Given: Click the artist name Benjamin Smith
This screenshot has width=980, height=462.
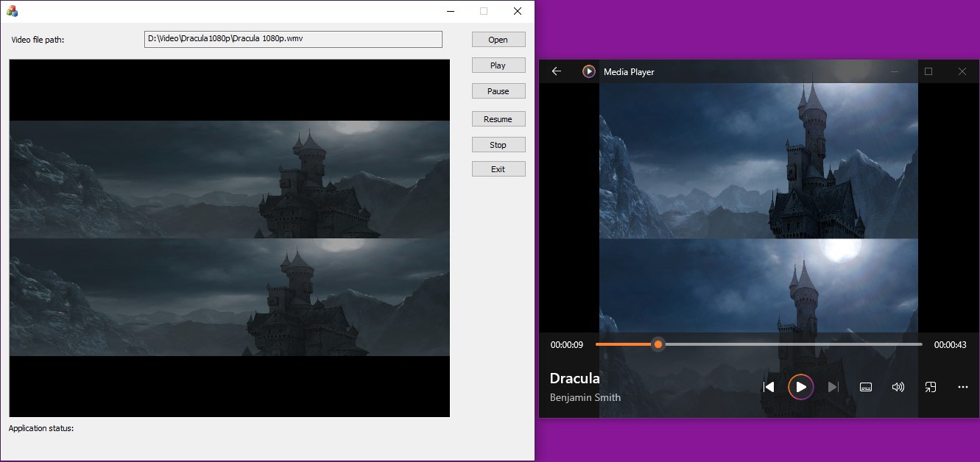Looking at the screenshot, I should [x=585, y=398].
